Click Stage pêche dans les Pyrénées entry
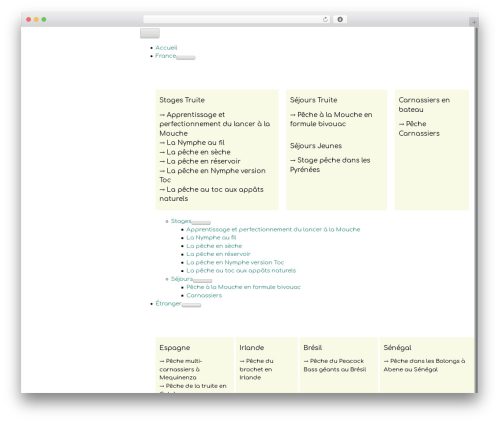Viewport: 500px width, 423px height. pos(330,165)
